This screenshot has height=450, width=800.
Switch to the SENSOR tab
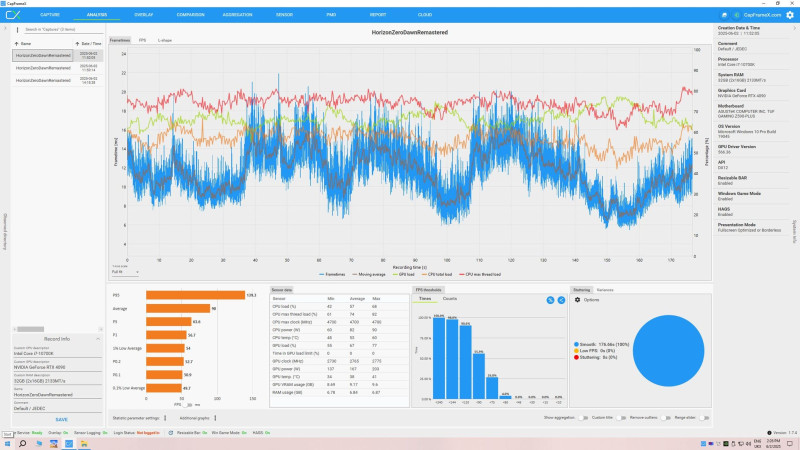284,15
